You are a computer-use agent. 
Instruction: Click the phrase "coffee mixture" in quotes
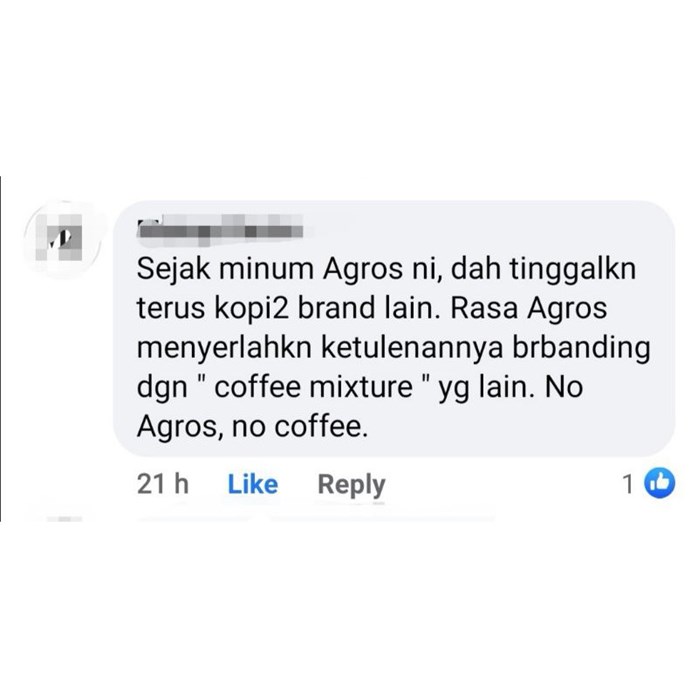(313, 386)
